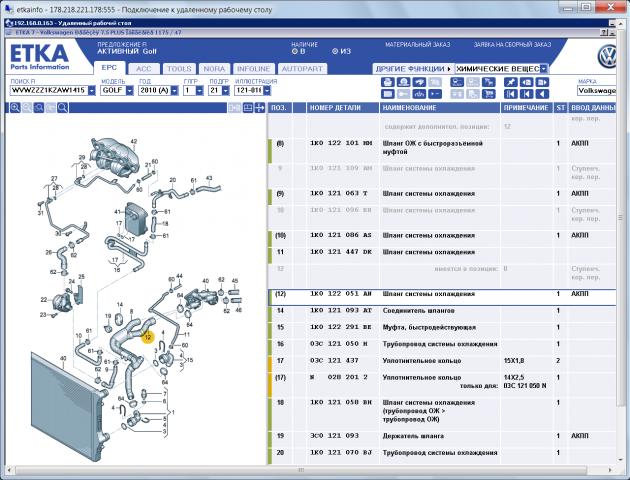This screenshot has width=630, height=480.
Task: Click the large plain magnifier icon above the diagram
Action: 63,108
